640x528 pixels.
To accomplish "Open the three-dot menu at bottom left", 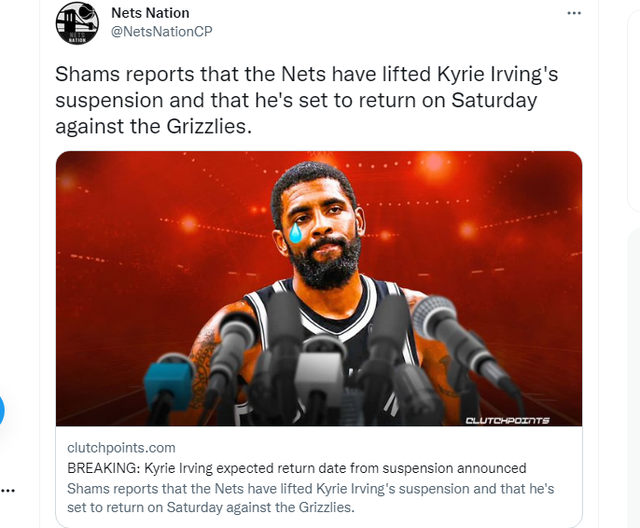I will [8, 490].
